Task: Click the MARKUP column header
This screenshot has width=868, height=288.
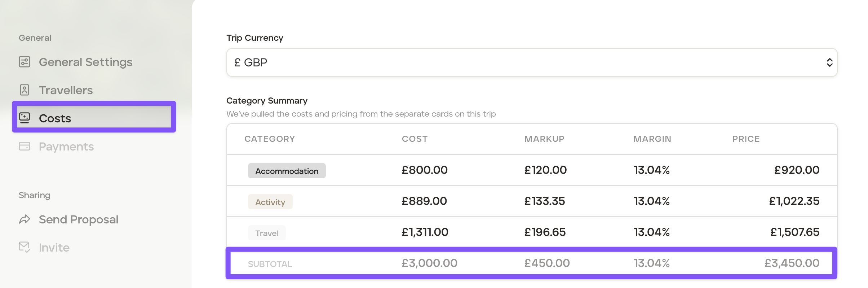Action: click(544, 139)
